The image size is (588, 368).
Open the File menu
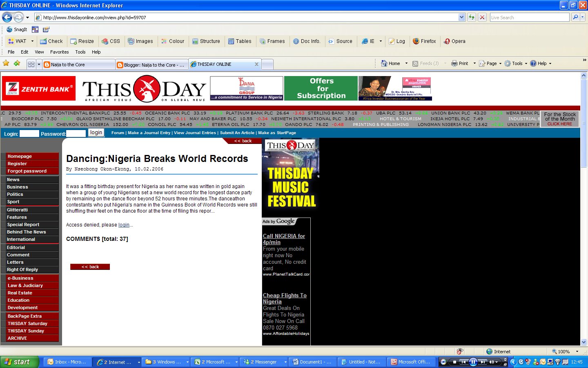11,52
